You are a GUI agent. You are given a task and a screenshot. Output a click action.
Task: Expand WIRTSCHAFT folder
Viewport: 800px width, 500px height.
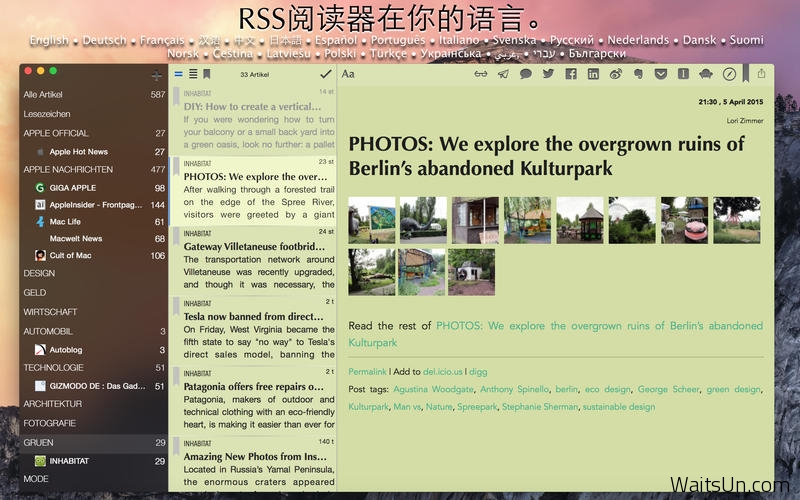point(94,312)
